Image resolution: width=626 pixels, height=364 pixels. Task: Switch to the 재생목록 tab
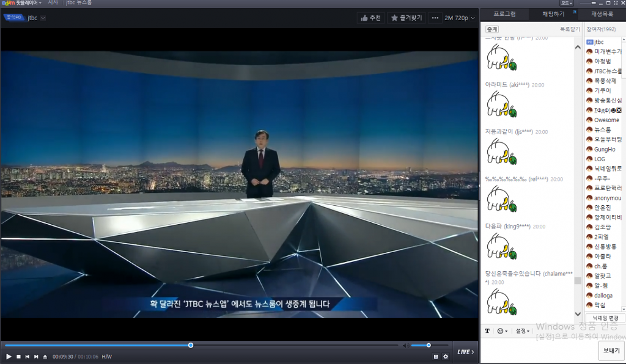tap(602, 14)
